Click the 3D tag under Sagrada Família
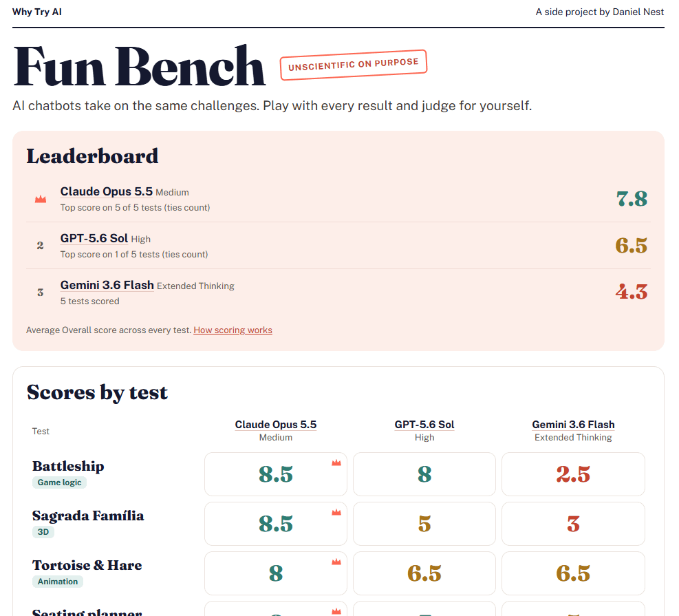This screenshot has height=616, width=679. click(x=43, y=532)
